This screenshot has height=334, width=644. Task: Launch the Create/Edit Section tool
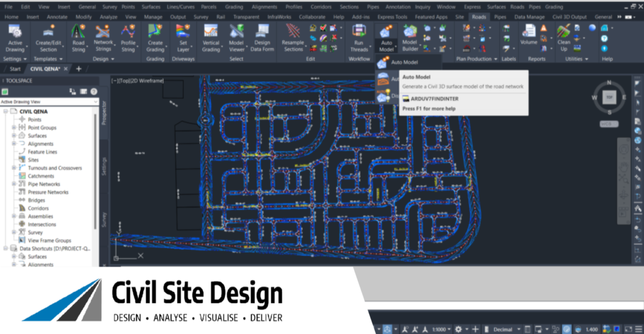point(48,38)
